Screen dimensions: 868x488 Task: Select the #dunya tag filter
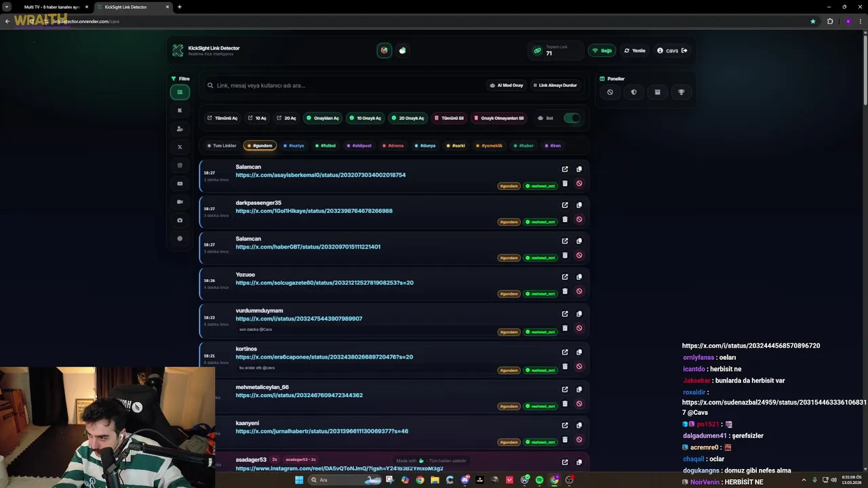[x=425, y=146]
